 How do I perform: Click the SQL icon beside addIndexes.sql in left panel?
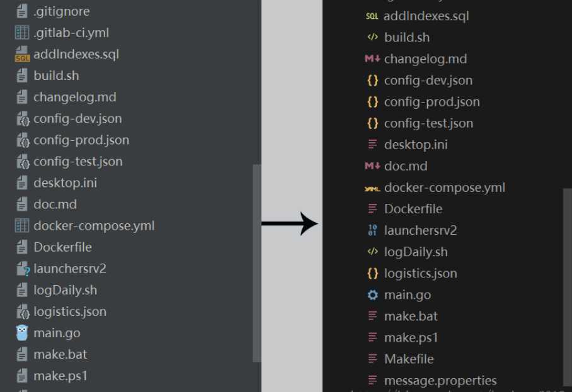[x=22, y=54]
